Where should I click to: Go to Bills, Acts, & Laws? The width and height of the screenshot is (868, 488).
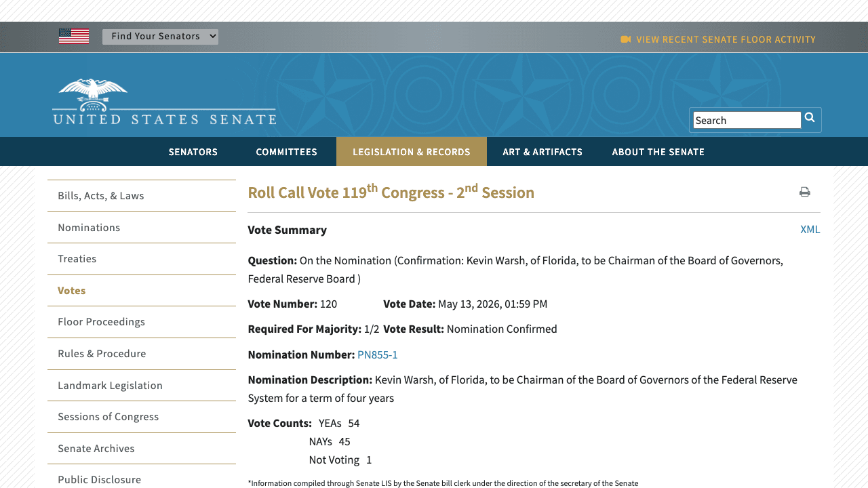[142, 196]
